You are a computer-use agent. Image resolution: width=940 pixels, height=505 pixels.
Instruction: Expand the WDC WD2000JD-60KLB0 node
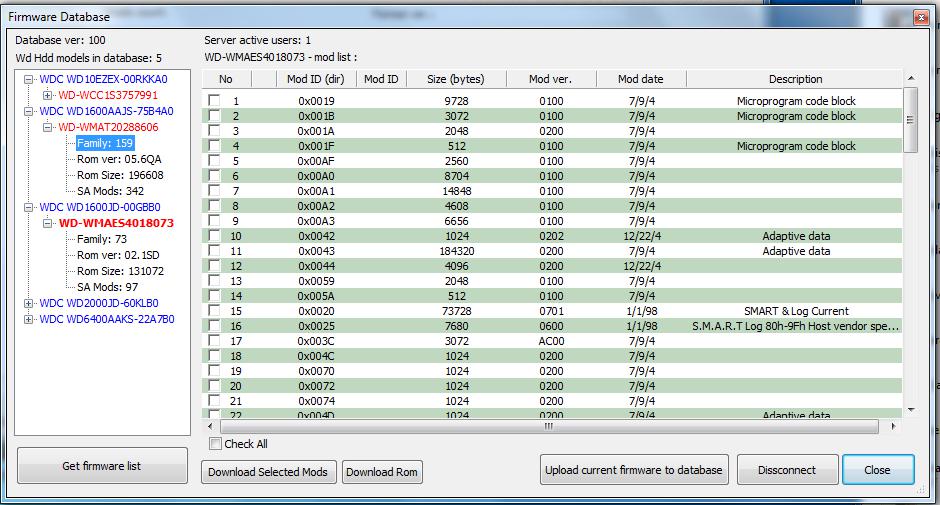(28, 303)
